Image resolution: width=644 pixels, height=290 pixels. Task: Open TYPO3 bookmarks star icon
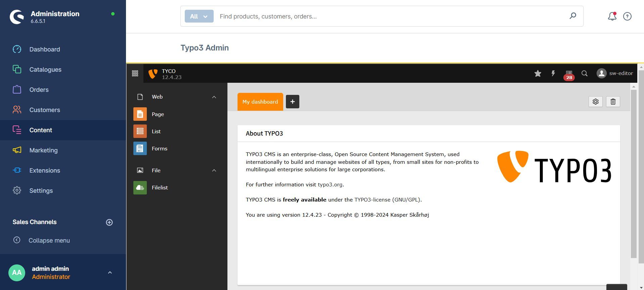538,73
